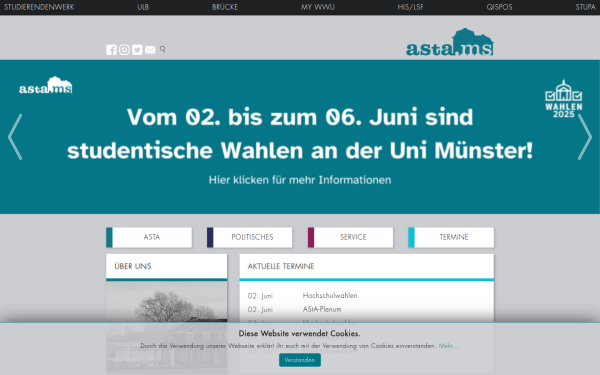Open HIS/LSF in top bar
Viewport: 600px width, 375px height.
[410, 7]
